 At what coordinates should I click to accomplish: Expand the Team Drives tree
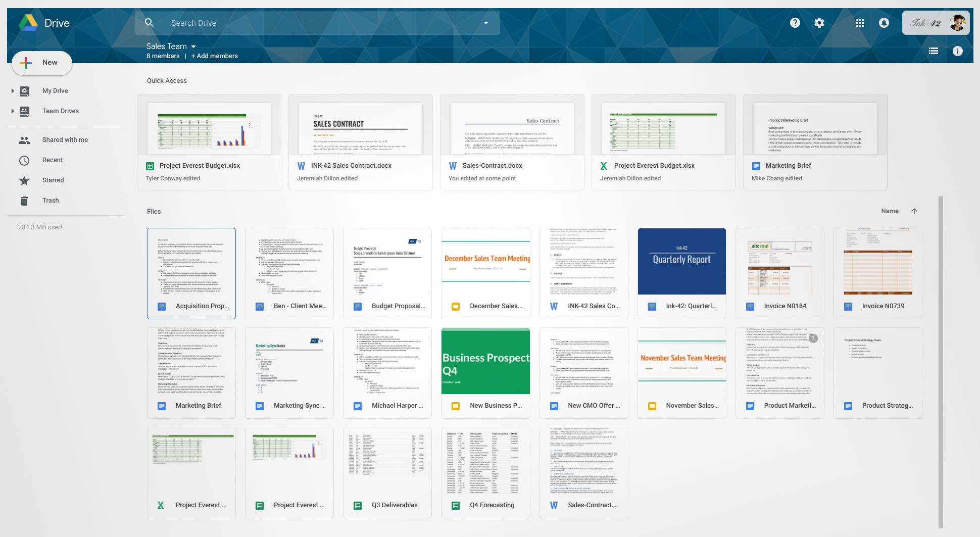(x=13, y=111)
